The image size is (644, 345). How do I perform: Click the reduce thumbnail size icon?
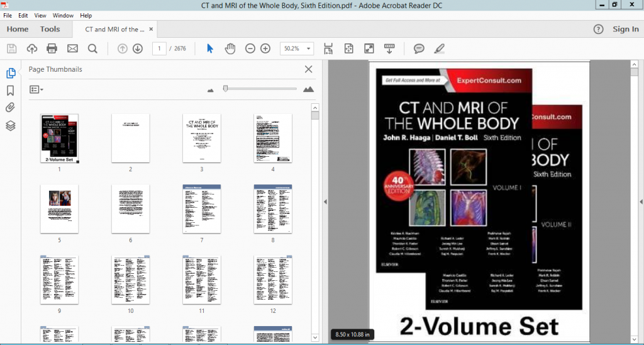pos(211,90)
